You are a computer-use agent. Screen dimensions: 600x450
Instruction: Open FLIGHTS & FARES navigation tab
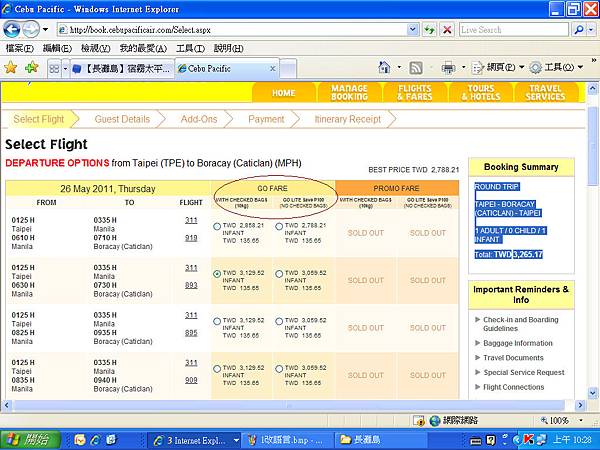click(x=415, y=93)
